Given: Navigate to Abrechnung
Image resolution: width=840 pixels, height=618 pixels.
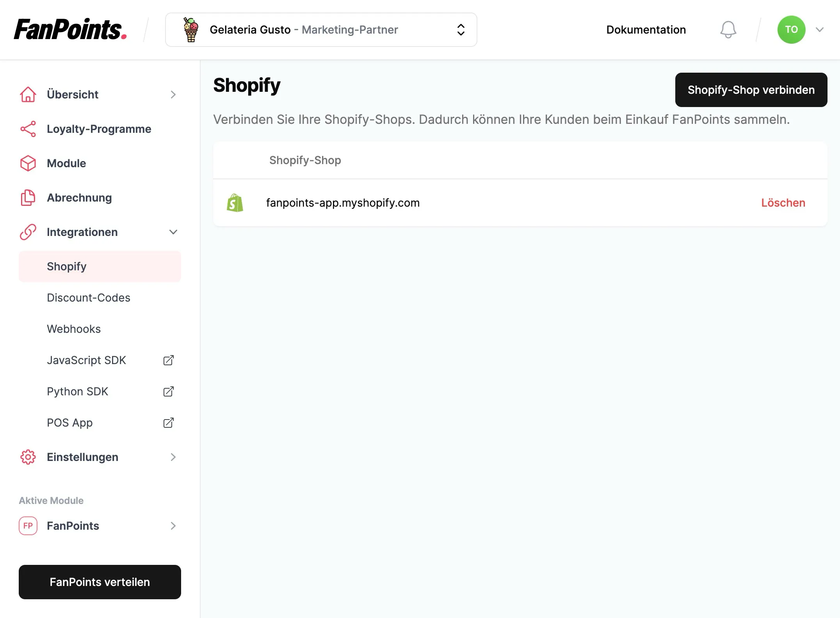Looking at the screenshot, I should pyautogui.click(x=100, y=198).
